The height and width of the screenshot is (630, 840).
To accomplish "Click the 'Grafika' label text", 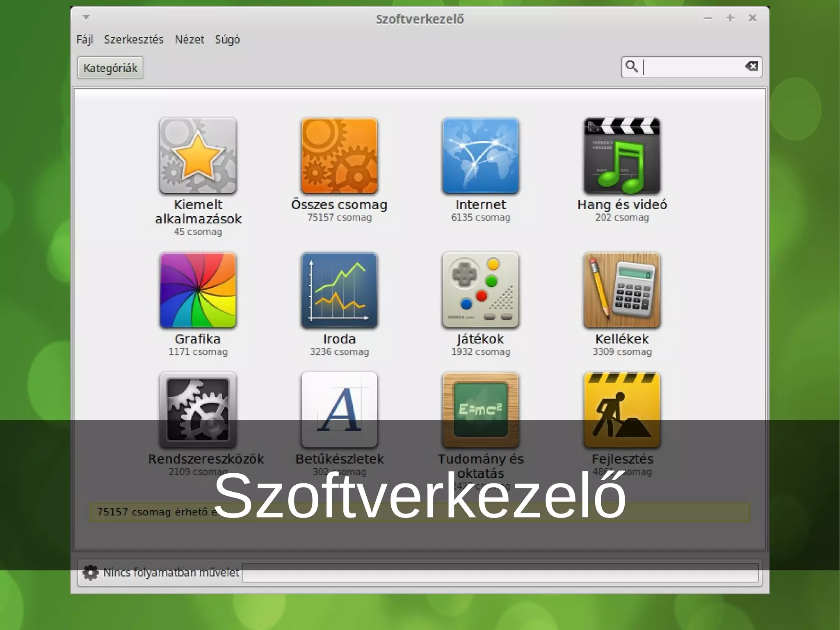I will tap(198, 339).
